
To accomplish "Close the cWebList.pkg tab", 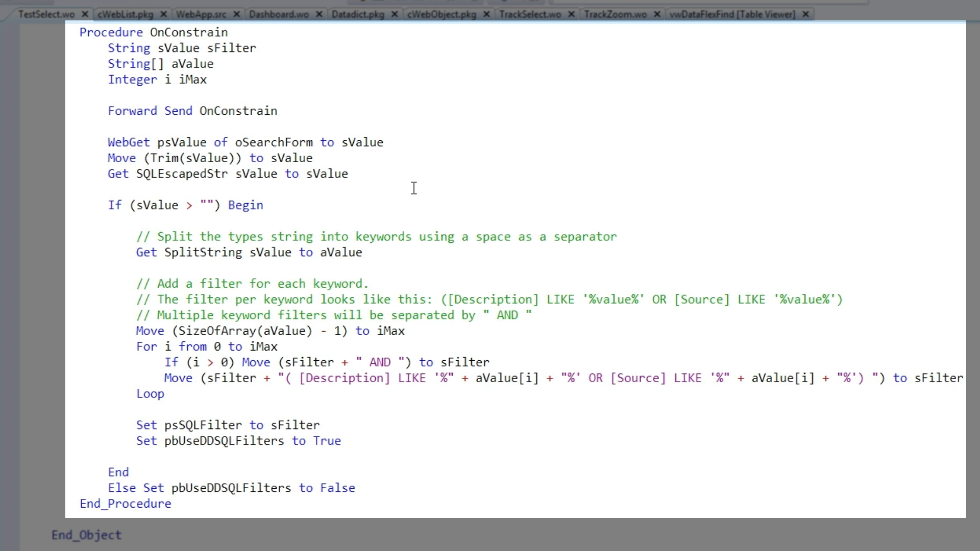I will coord(163,14).
